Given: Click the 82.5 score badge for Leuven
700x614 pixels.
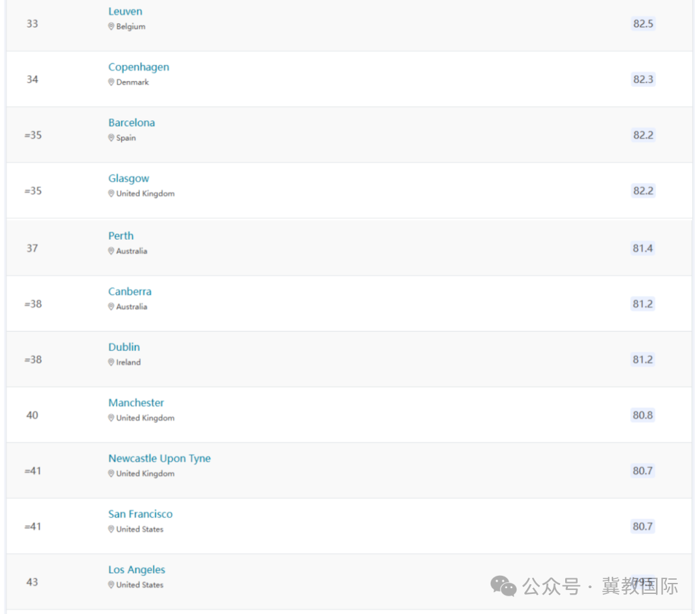Looking at the screenshot, I should 643,24.
